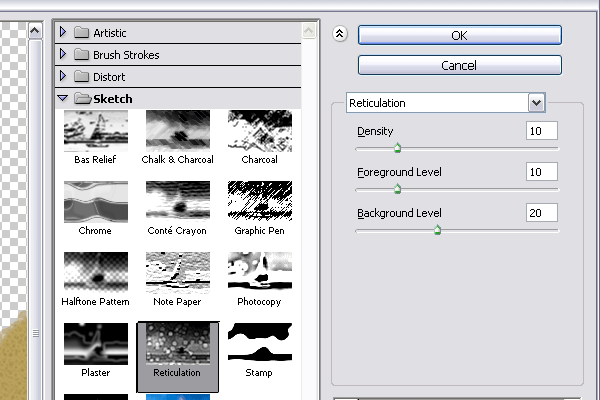
Task: Click the preview pane scroll-up arrow
Action: pyautogui.click(x=35, y=31)
